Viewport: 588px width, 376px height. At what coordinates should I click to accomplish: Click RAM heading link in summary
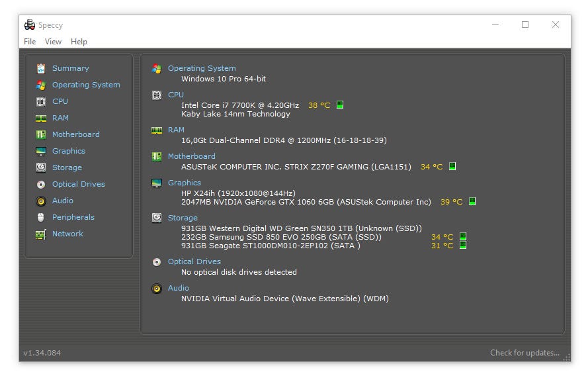tap(176, 130)
